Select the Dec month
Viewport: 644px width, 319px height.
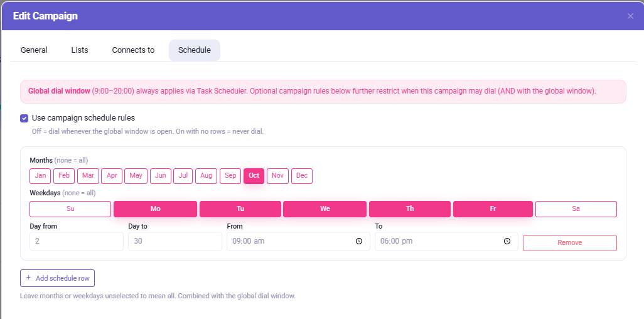point(302,176)
